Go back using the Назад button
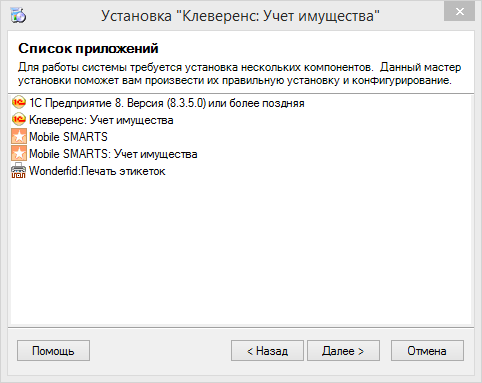The height and width of the screenshot is (383, 482). (x=267, y=351)
